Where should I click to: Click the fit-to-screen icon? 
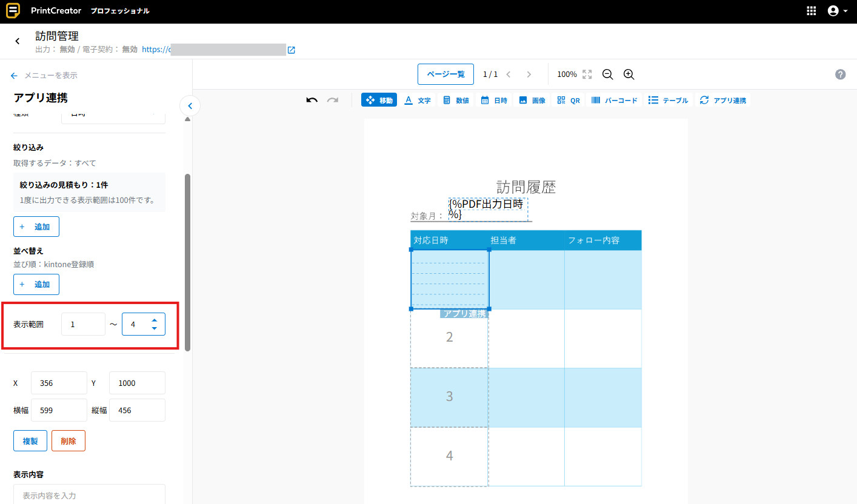click(x=587, y=74)
